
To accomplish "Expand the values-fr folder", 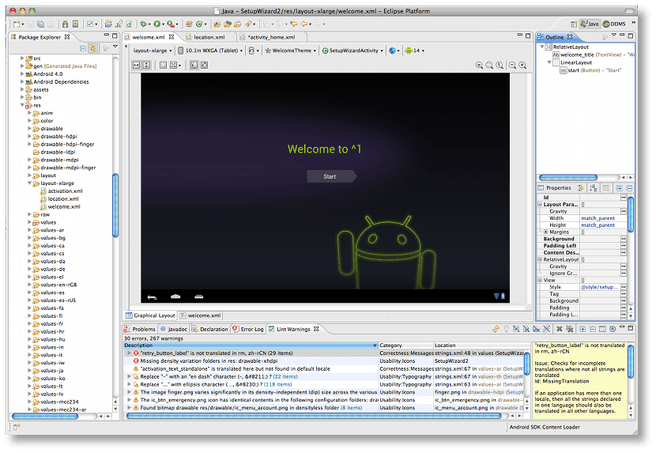I will (30, 324).
